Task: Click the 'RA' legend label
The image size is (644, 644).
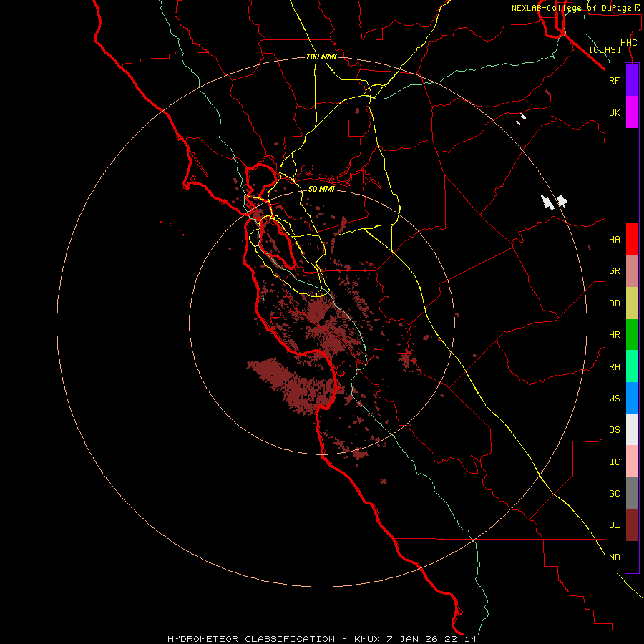Action: point(614,367)
